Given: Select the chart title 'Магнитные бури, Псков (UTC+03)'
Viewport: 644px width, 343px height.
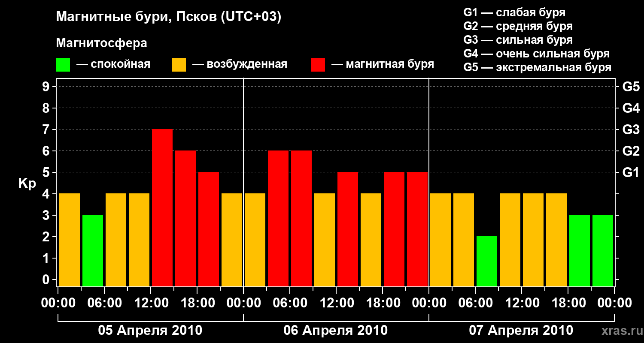Looking at the screenshot, I should point(169,17).
